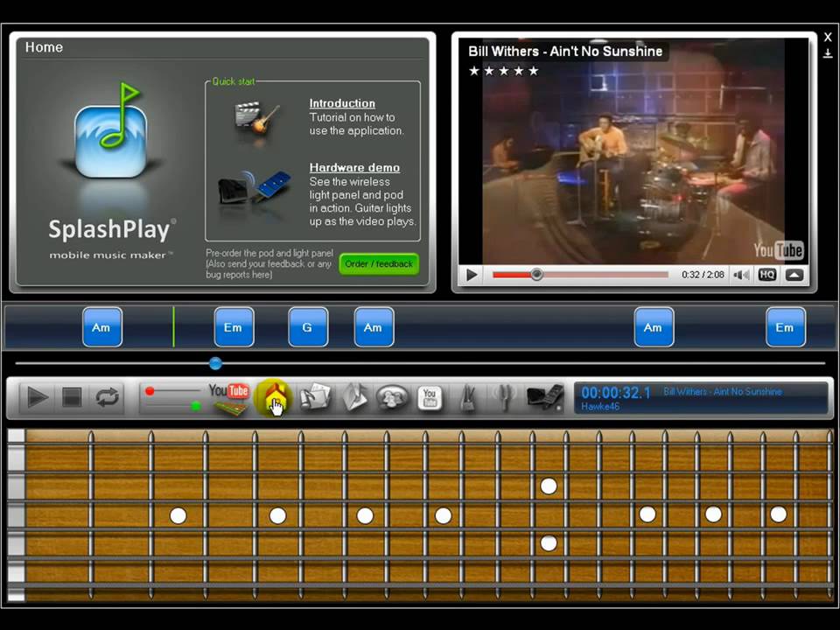Click the download arrow icon below X
Screen dimensions: 840x630
pos(828,53)
